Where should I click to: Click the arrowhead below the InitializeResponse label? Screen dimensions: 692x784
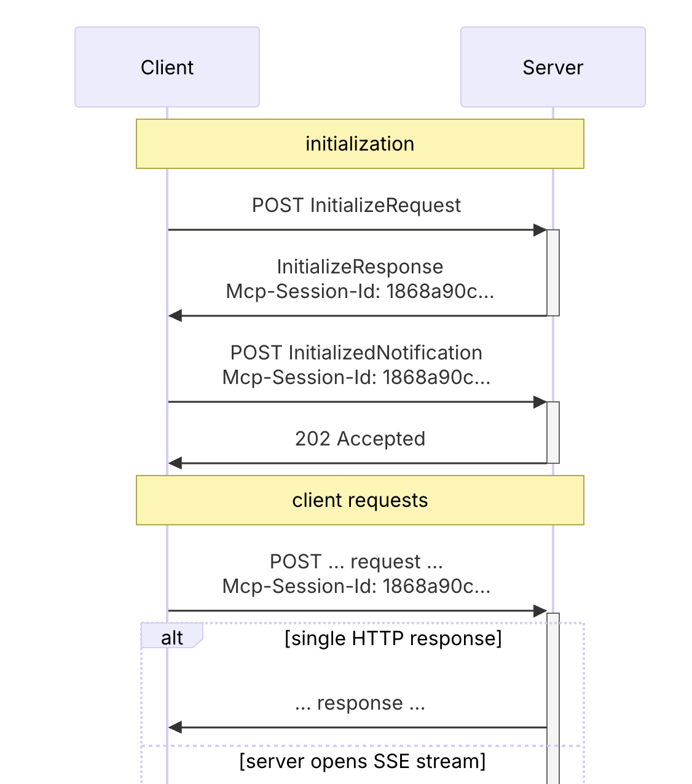click(175, 316)
